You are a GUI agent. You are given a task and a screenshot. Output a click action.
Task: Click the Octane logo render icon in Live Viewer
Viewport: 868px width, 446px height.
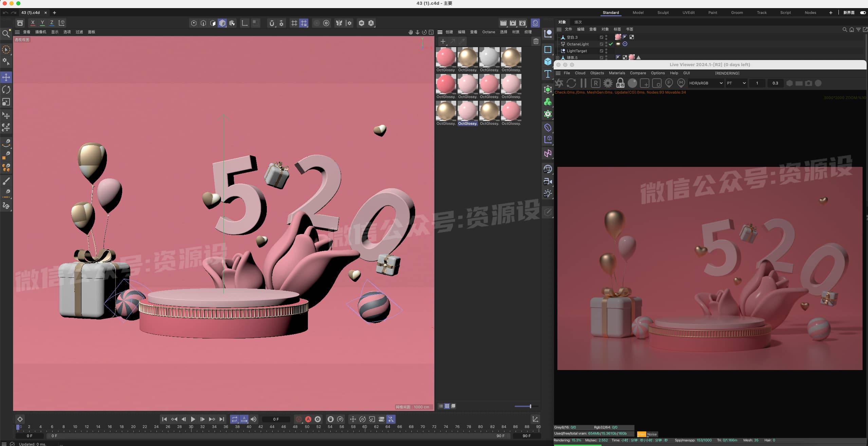(559, 83)
